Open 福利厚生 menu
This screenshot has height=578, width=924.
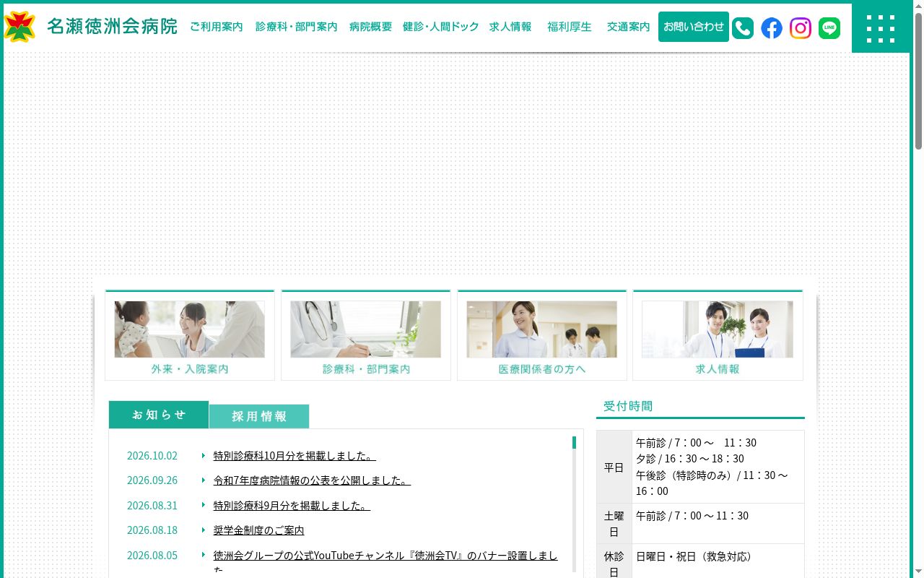pyautogui.click(x=570, y=27)
